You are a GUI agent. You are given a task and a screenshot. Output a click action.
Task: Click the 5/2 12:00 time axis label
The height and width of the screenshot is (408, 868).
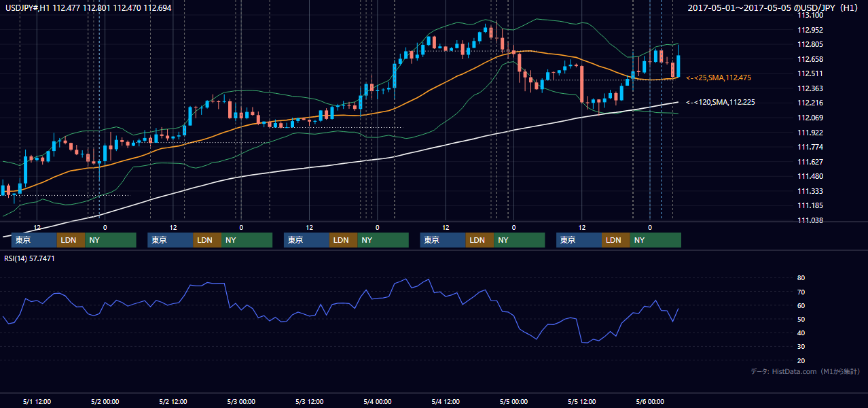pyautogui.click(x=173, y=401)
